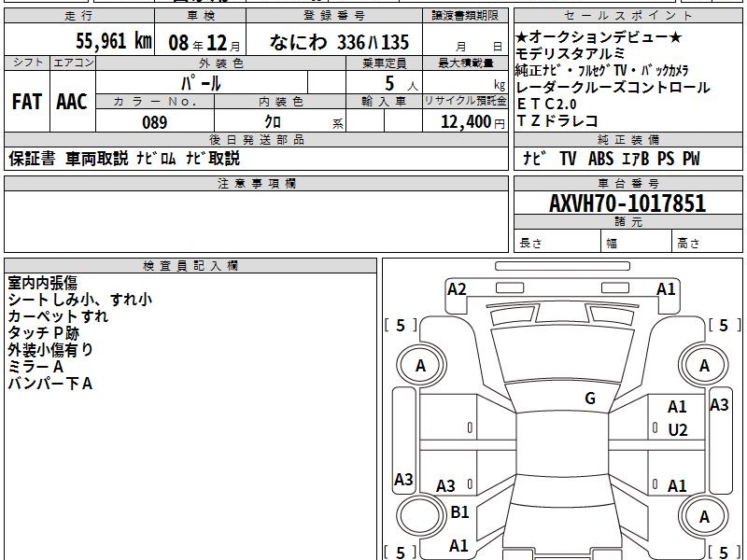Click the empty 注意事項欄 notes area

pyautogui.click(x=256, y=221)
